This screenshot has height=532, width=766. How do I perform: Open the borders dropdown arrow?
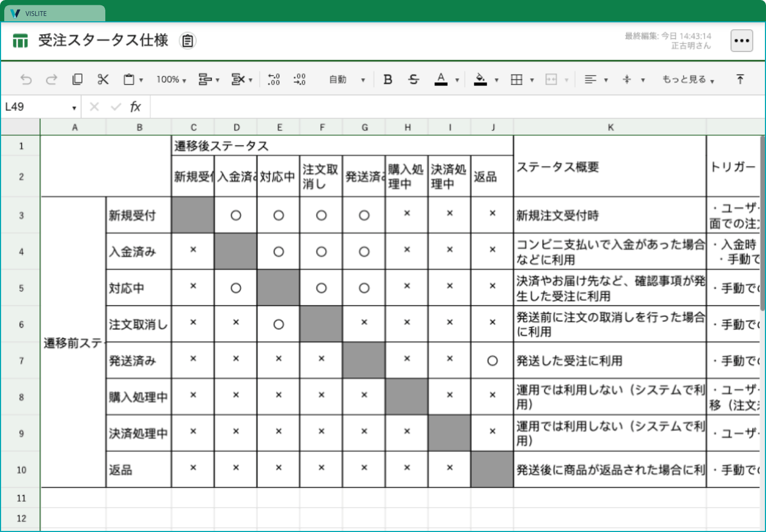pyautogui.click(x=532, y=80)
